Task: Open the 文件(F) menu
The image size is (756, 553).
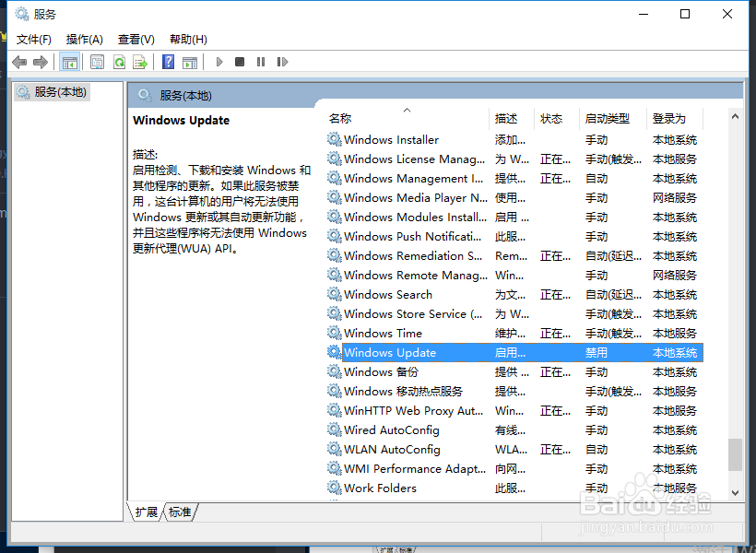Action: point(34,39)
